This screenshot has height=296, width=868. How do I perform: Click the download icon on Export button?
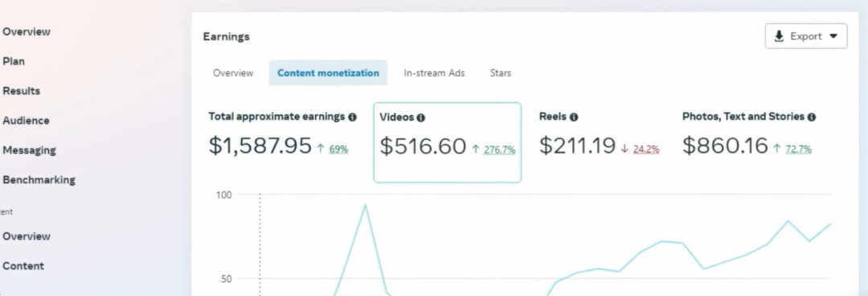click(779, 36)
